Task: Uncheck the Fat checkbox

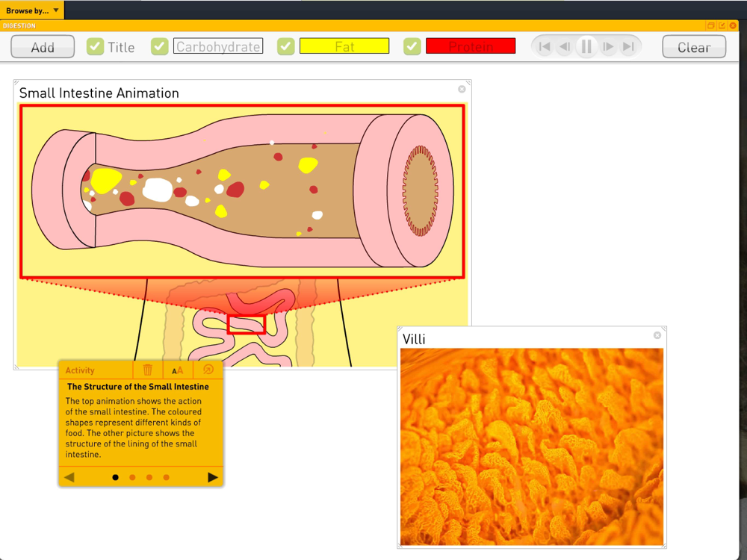Action: point(286,46)
